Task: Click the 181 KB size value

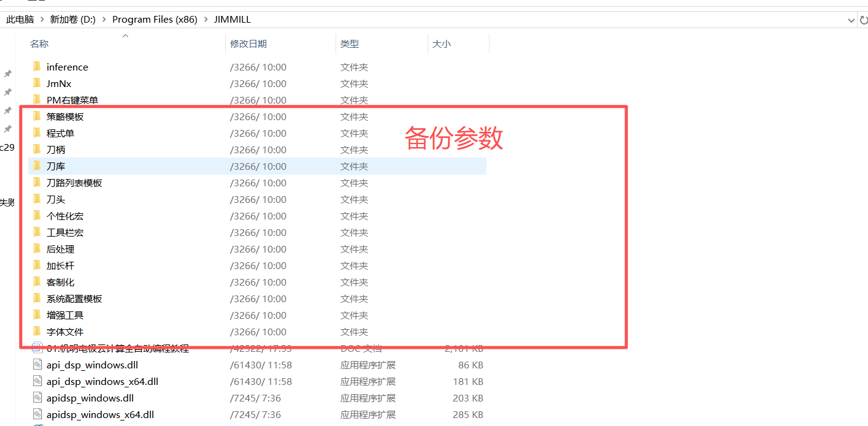Action: [x=468, y=381]
